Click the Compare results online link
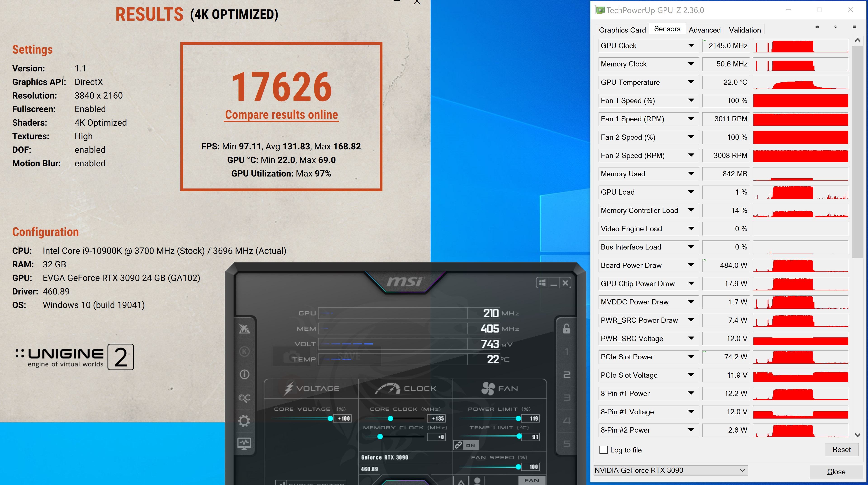Viewport: 868px width, 485px height. point(281,115)
